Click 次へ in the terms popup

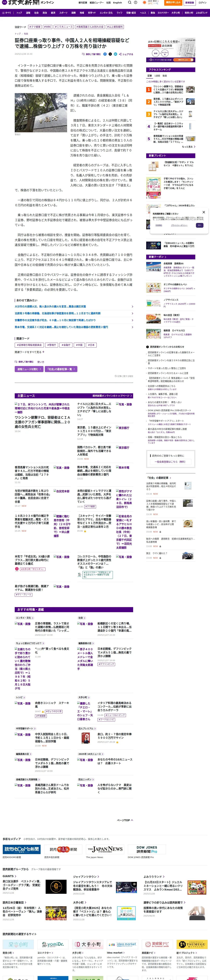coord(199,225)
